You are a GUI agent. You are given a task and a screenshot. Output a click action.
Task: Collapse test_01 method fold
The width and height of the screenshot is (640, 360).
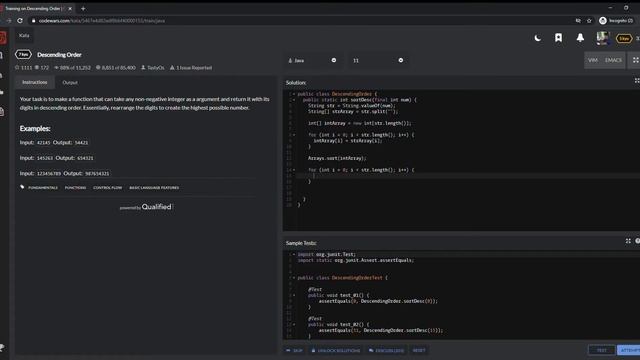[294, 295]
